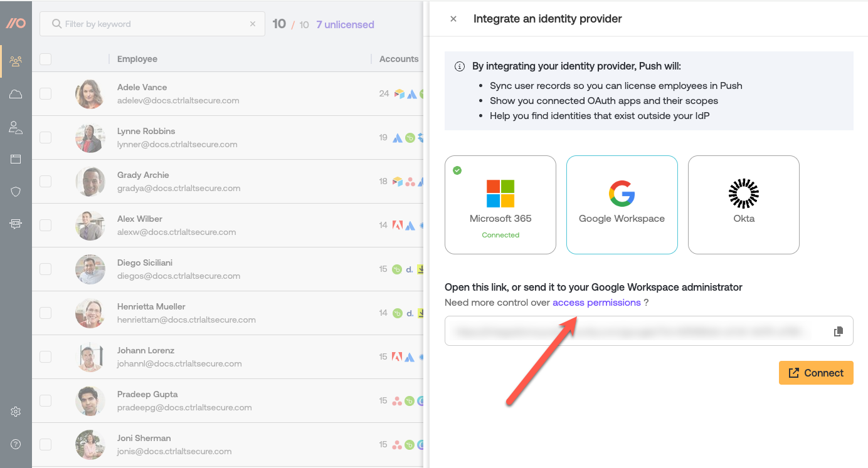Click Johann Lorenz's profile photo
The width and height of the screenshot is (868, 468).
click(90, 357)
